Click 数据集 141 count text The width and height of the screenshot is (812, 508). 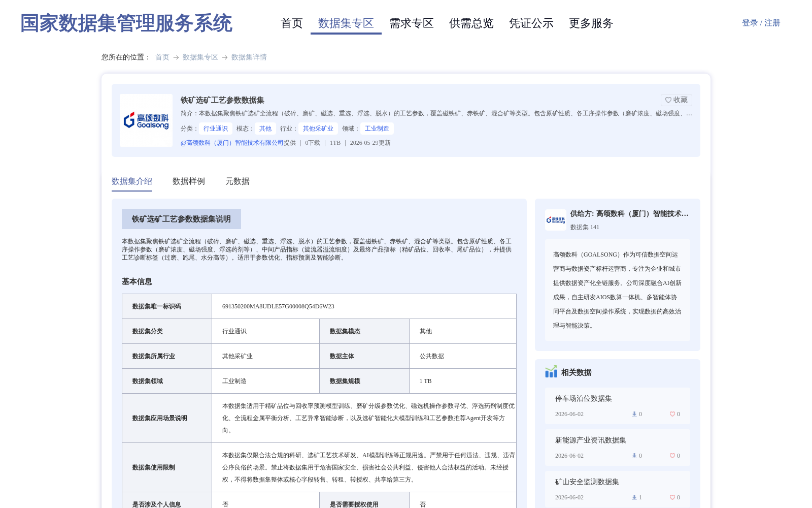585,227
